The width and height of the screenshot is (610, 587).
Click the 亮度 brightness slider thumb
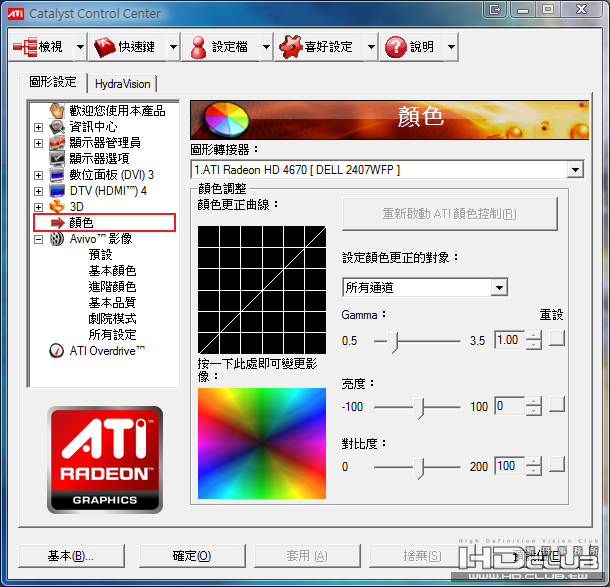[418, 408]
